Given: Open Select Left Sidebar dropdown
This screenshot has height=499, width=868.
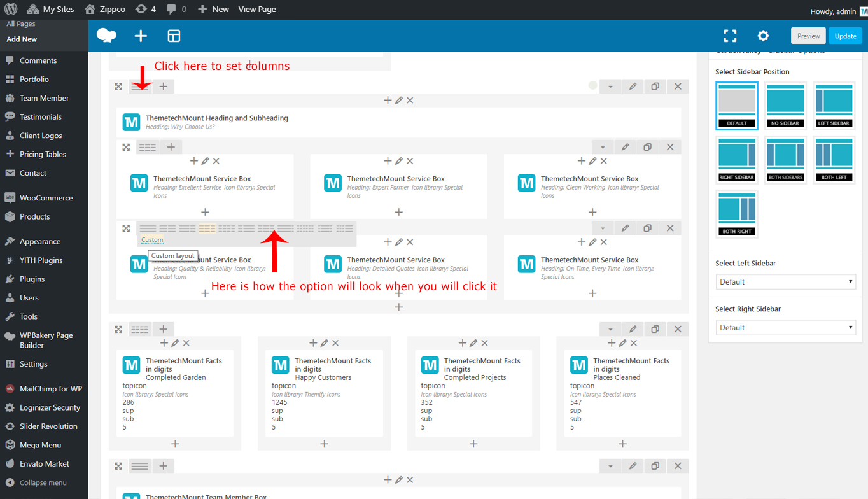Looking at the screenshot, I should point(786,281).
